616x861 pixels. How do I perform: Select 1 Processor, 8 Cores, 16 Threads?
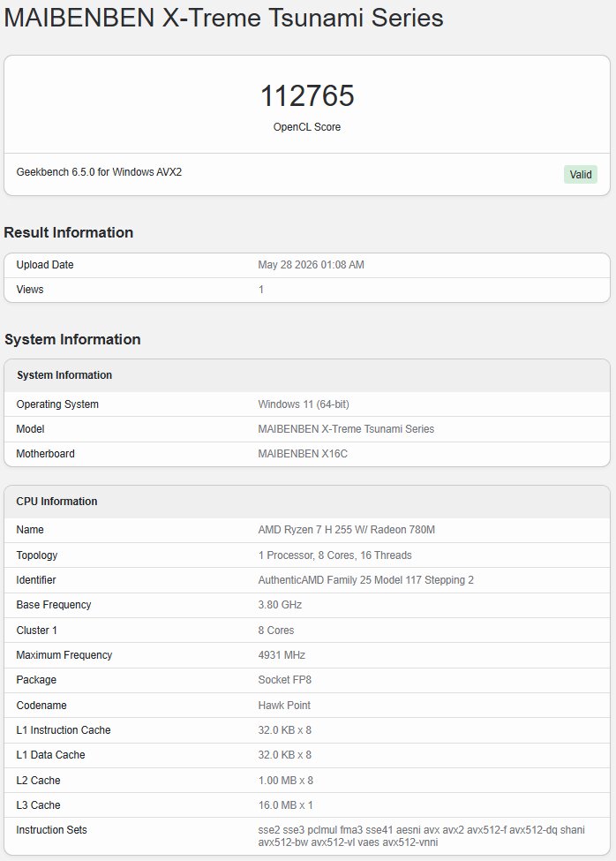click(334, 555)
